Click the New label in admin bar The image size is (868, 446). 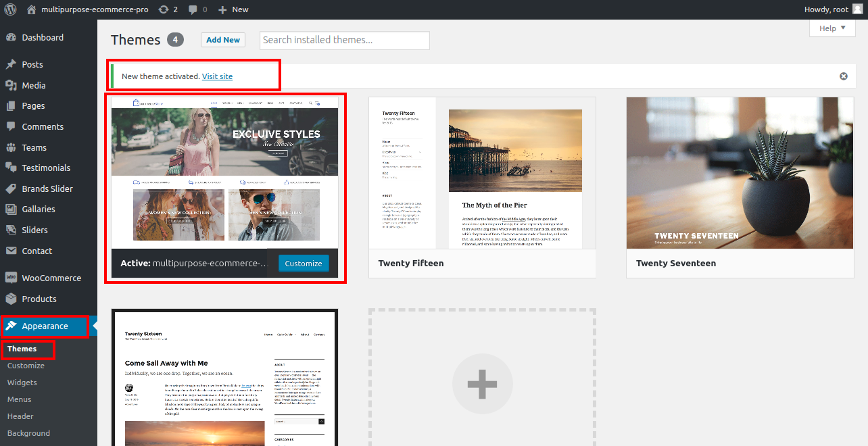tap(240, 9)
